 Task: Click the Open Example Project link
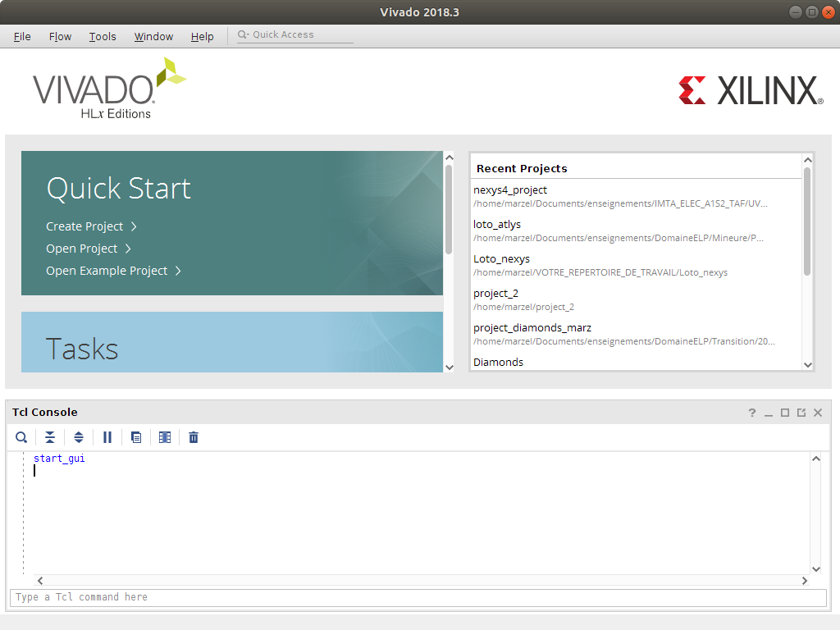click(107, 271)
